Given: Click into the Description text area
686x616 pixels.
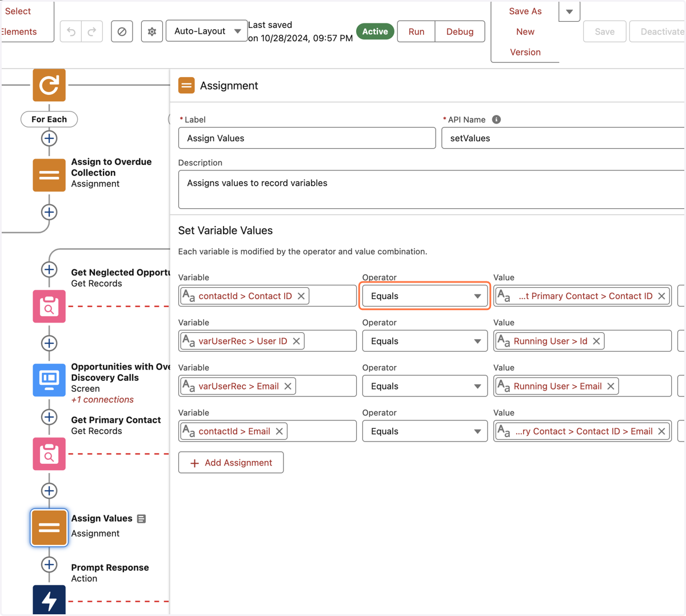Looking at the screenshot, I should click(432, 189).
